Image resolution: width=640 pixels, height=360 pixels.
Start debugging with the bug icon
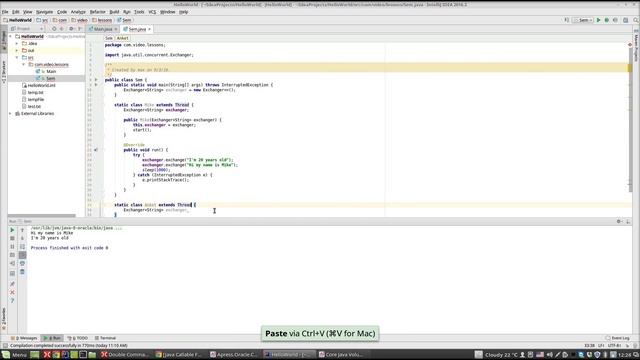(x=607, y=20)
